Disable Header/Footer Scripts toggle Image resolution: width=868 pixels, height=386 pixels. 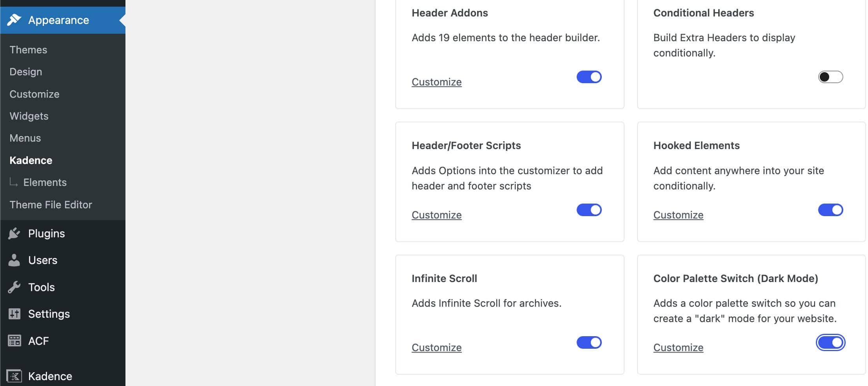(589, 210)
